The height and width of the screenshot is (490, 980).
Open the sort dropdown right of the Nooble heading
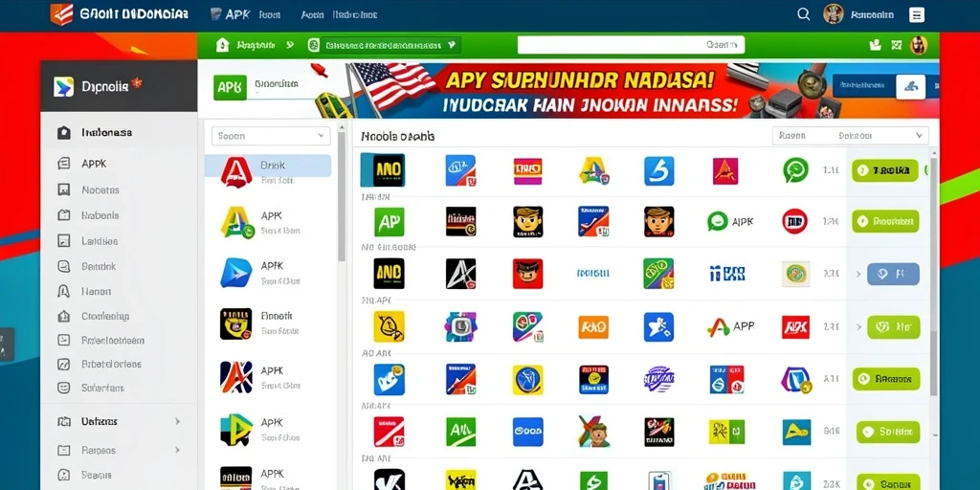point(850,136)
